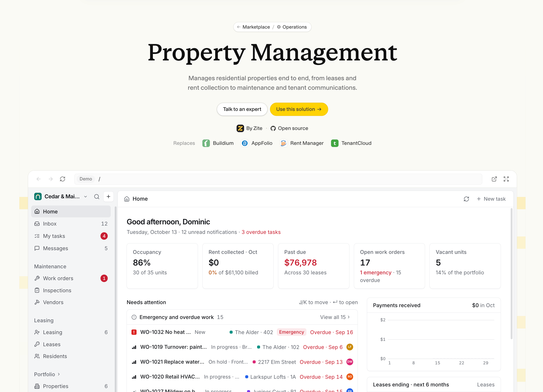543x392 pixels.
Task: Reload the demo with the refresh icon
Action: 63,179
